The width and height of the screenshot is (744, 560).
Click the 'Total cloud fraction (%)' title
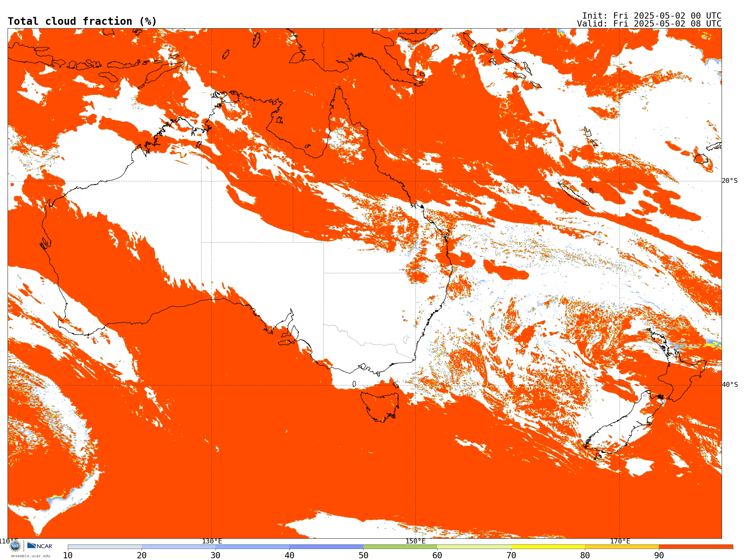point(82,21)
